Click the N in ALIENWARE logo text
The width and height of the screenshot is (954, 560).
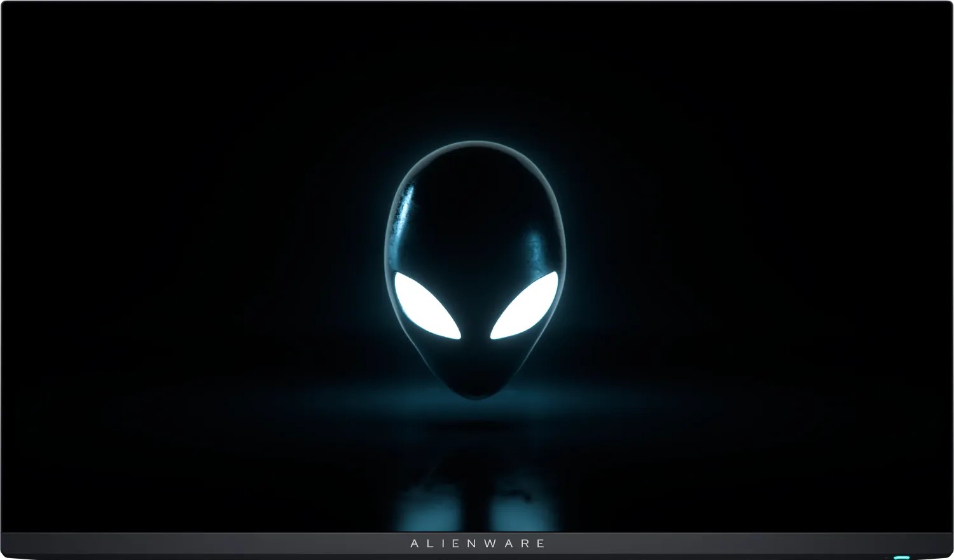point(471,543)
